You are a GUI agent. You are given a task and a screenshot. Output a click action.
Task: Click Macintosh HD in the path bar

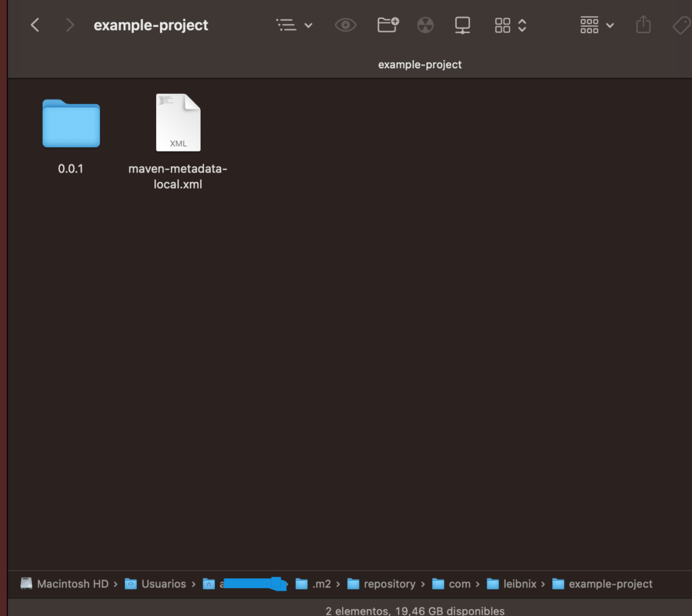point(72,584)
